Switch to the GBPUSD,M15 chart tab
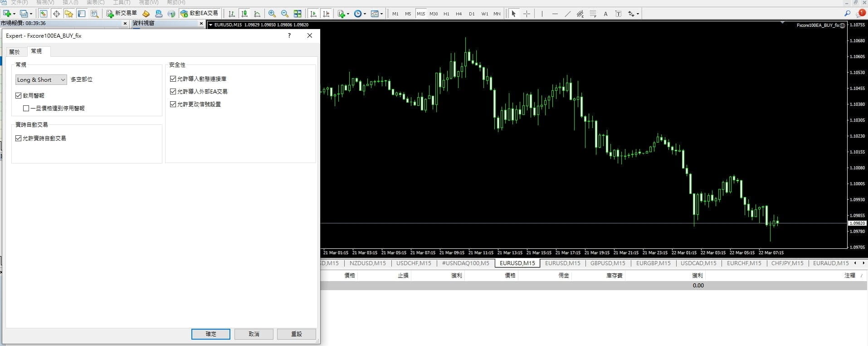The width and height of the screenshot is (868, 346). (608, 263)
